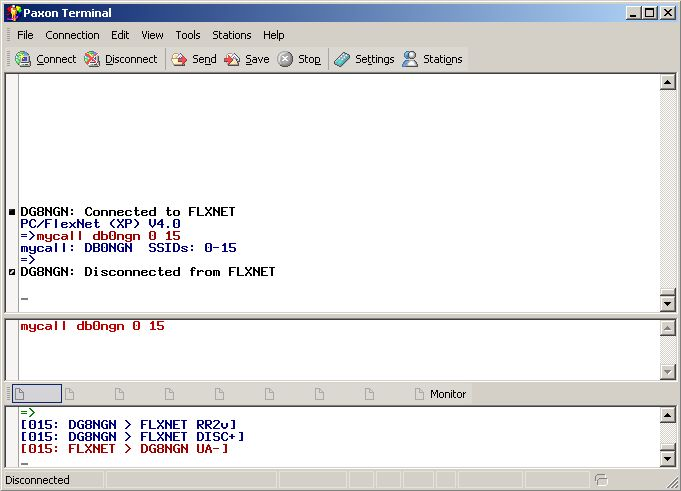Open the Connection menu
681x491 pixels.
click(72, 35)
